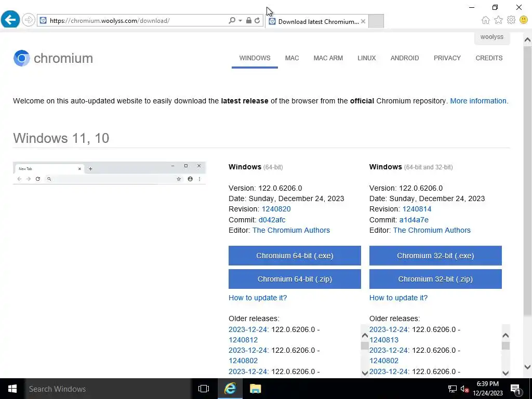Open the Action Center notifications icon
The height and width of the screenshot is (399, 532).
pos(515,389)
